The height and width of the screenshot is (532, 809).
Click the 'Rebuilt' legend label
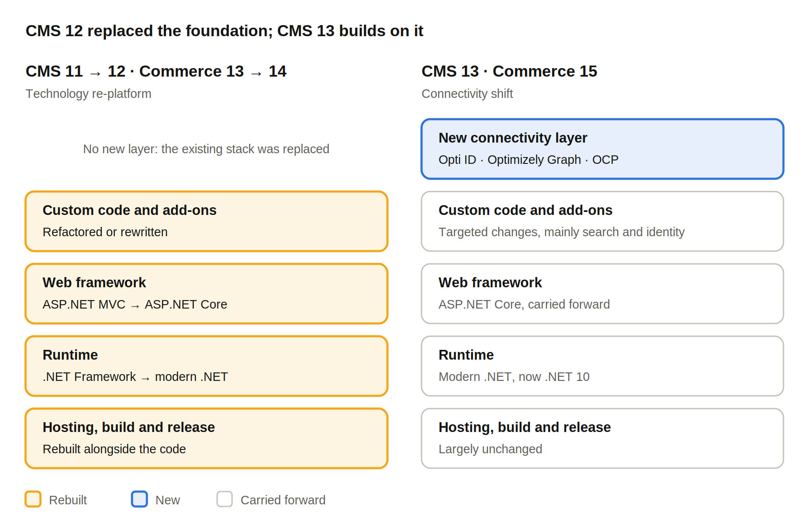click(68, 500)
